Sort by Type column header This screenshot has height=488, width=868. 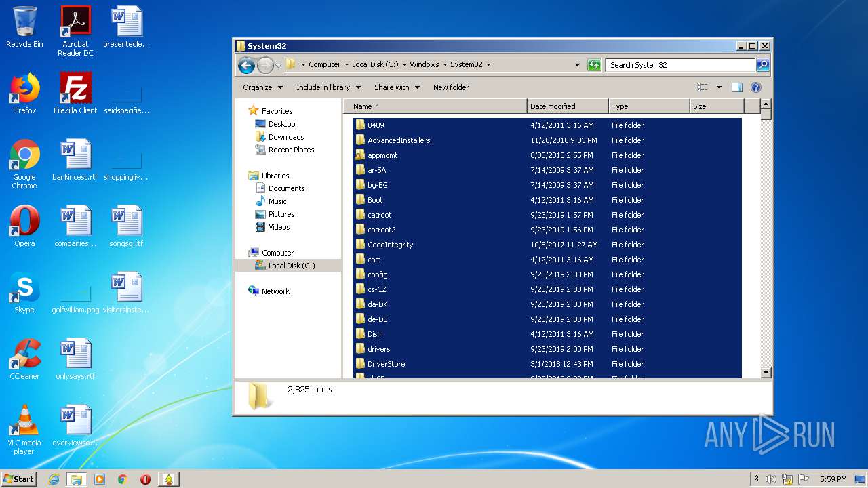(x=649, y=106)
